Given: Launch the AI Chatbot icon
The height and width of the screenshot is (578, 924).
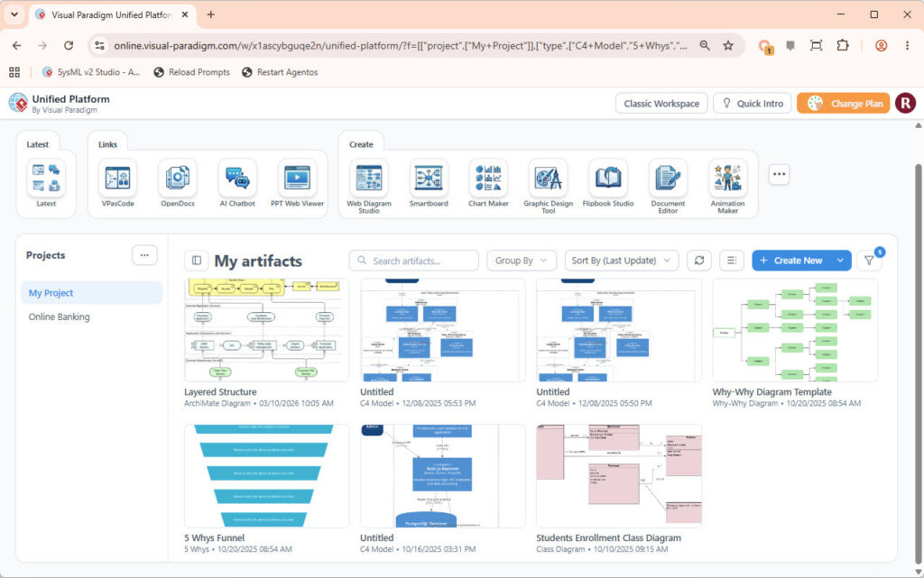Looking at the screenshot, I should tap(237, 178).
